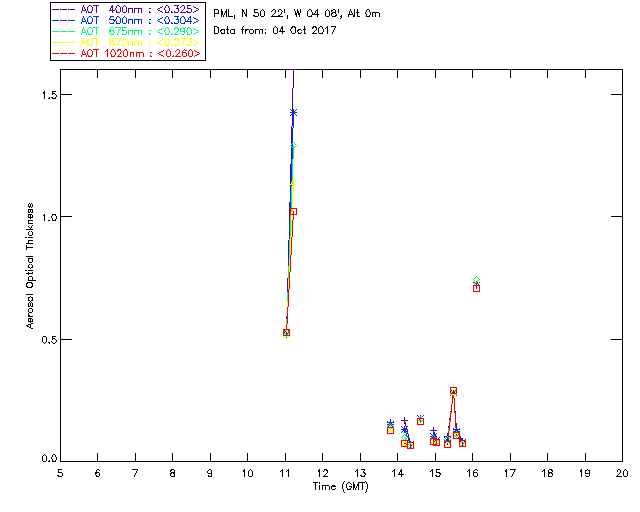
Task: Click the red square marker near 14.6h
Action: pos(420,421)
